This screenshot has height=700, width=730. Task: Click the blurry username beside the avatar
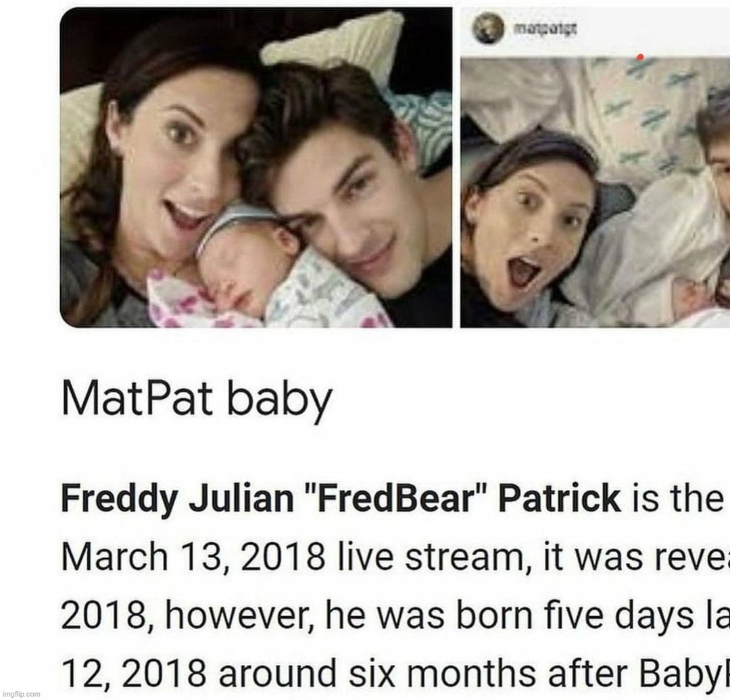(x=545, y=29)
